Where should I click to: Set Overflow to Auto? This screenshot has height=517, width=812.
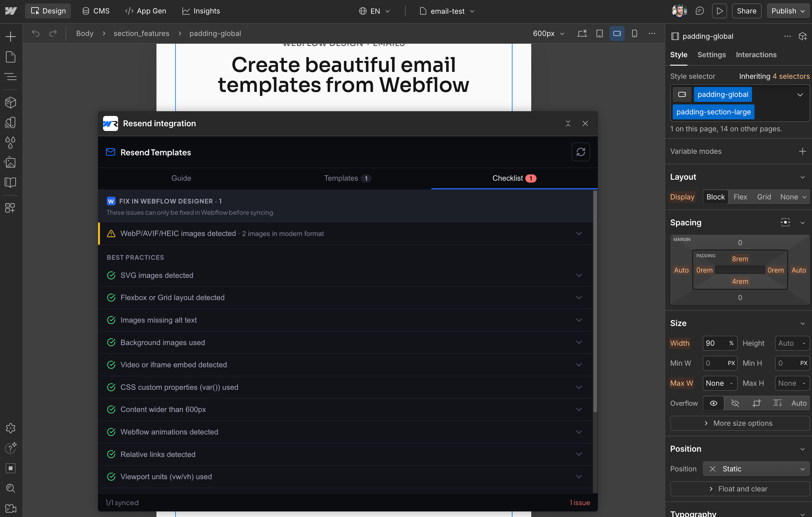[x=799, y=403]
